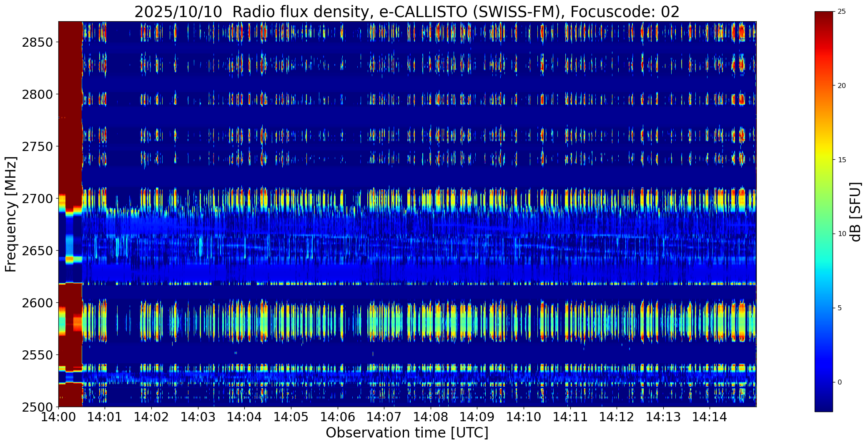
Task: Click the 14:13 time tick label
Action: click(663, 417)
